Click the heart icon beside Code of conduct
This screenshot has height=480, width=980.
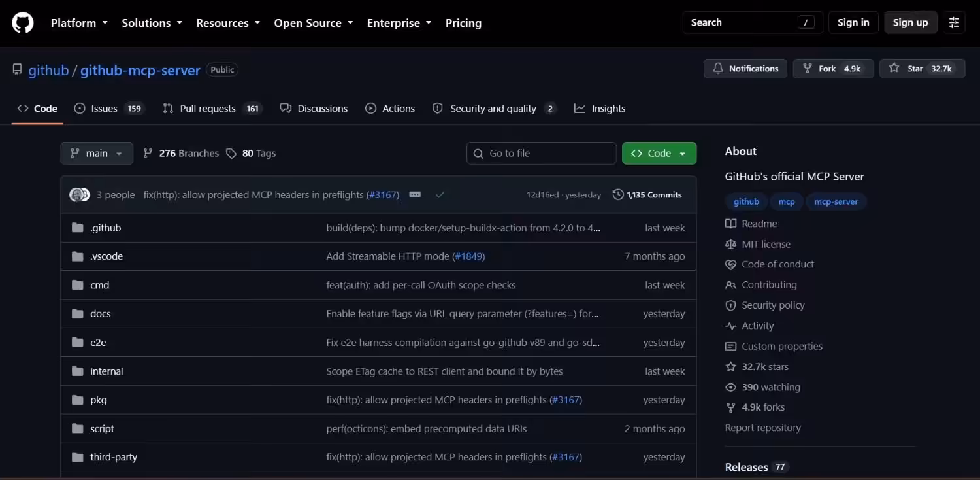pyautogui.click(x=730, y=264)
